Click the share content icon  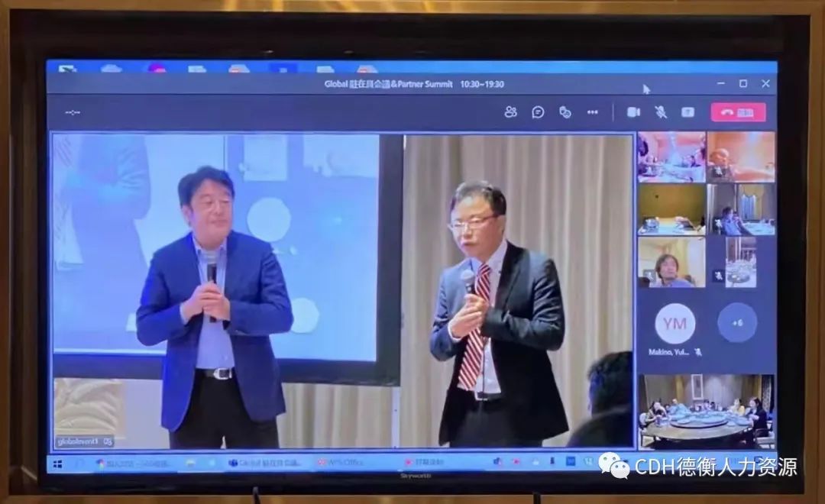[687, 112]
